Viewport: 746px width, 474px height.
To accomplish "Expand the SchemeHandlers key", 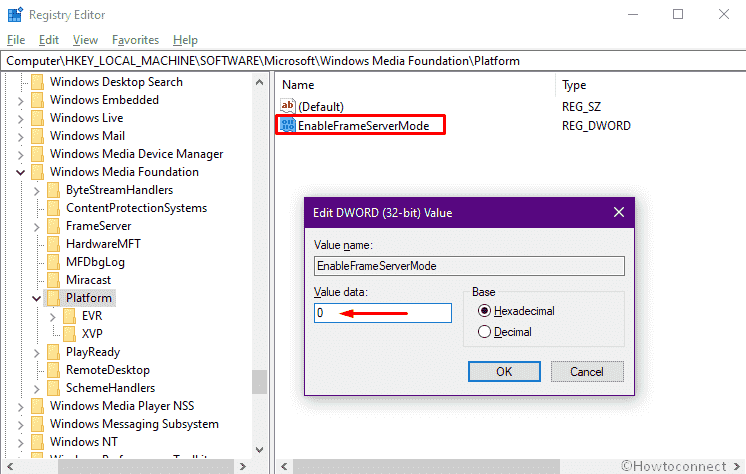I will pos(37,389).
